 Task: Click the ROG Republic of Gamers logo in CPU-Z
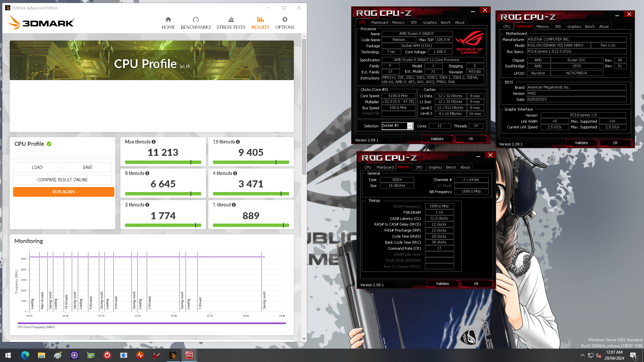tap(470, 42)
